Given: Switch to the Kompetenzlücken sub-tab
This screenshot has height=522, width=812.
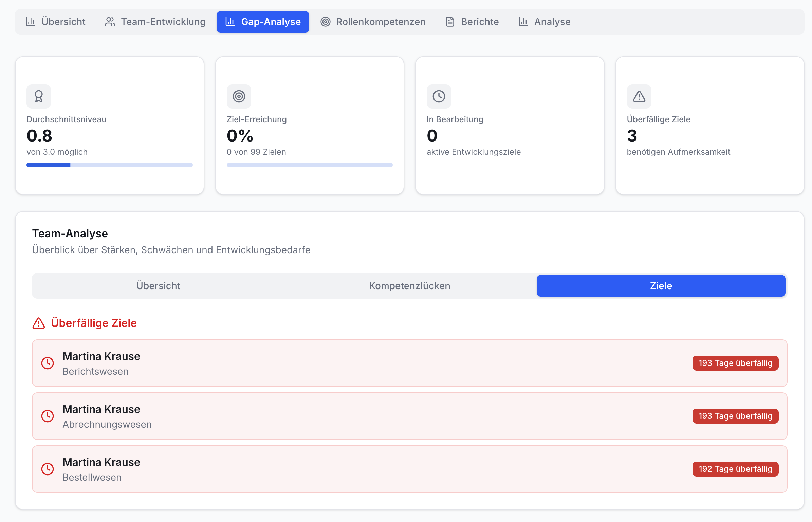Looking at the screenshot, I should tap(410, 286).
